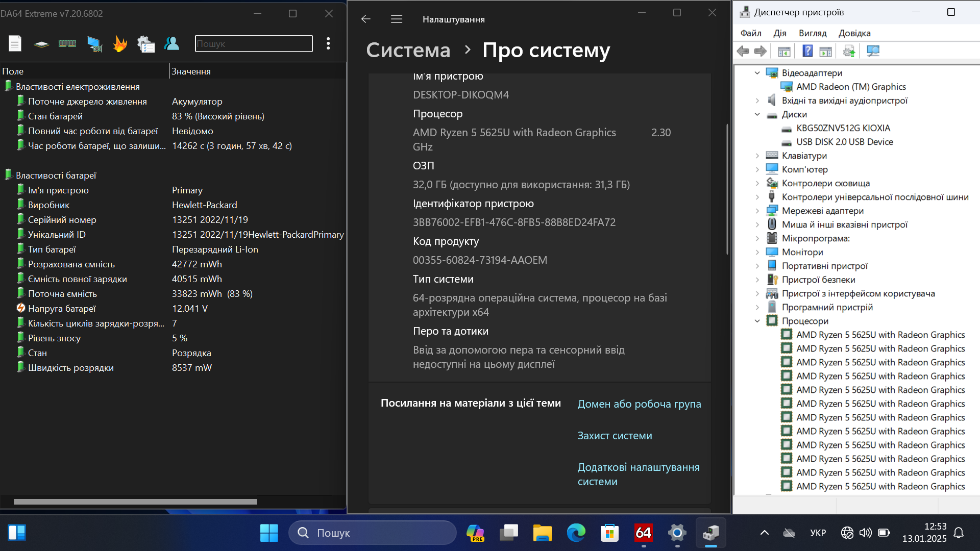Click Значення column header in AIDA64
This screenshot has width=980, height=551.
pyautogui.click(x=258, y=71)
